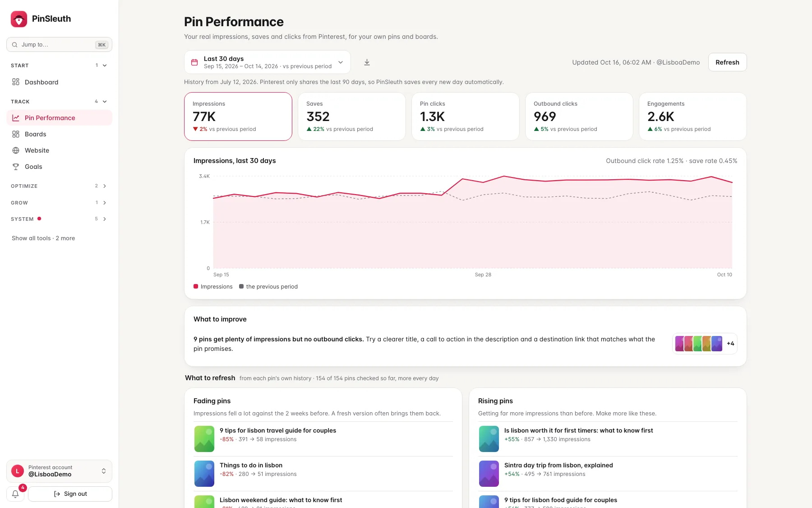Select the Outbound clicks metric card
This screenshot has height=508, width=812.
579,117
